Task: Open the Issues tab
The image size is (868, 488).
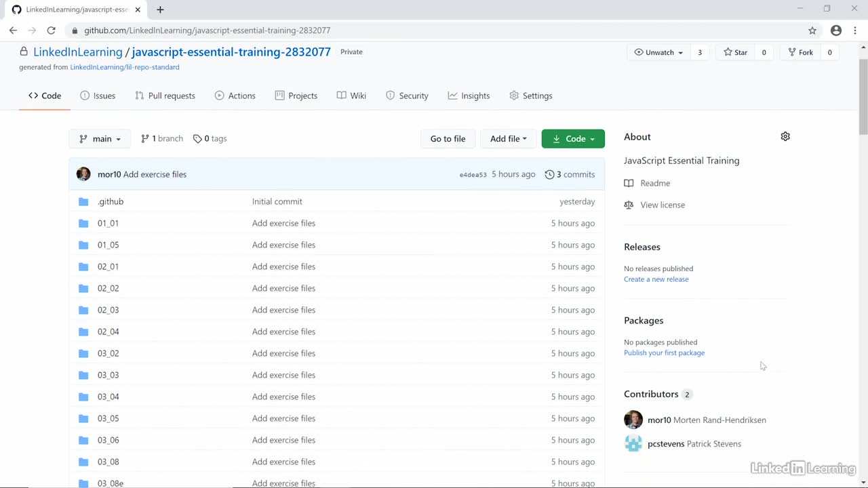Action: [98, 96]
